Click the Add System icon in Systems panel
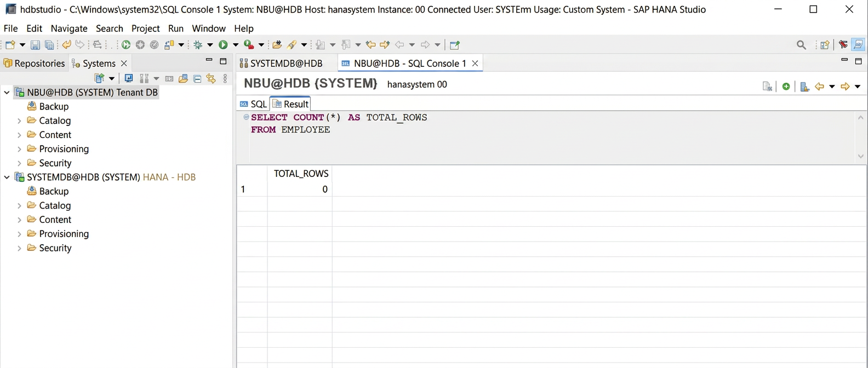Image resolution: width=868 pixels, height=368 pixels. pyautogui.click(x=99, y=78)
